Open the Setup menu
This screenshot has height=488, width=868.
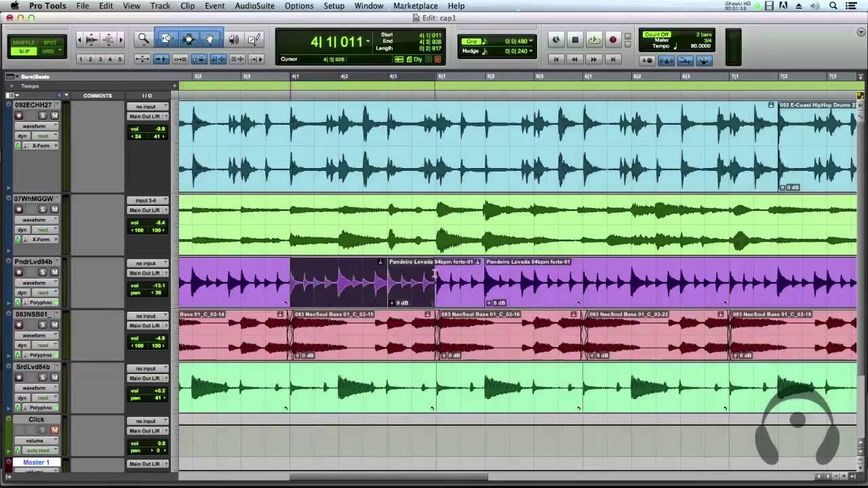(334, 6)
